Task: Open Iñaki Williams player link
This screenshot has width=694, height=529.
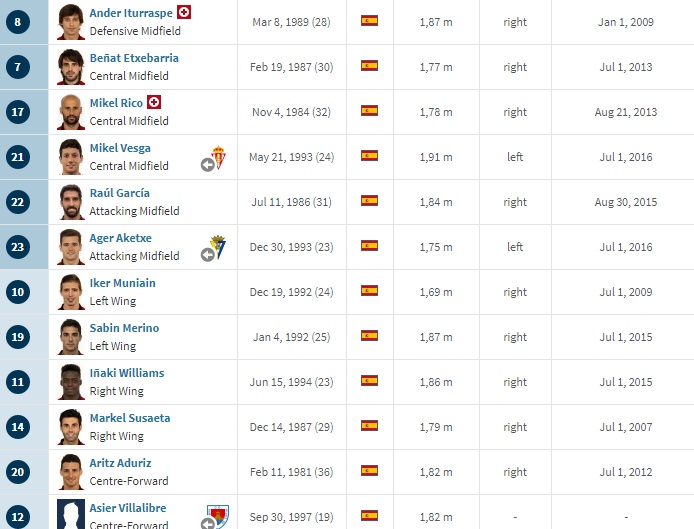Action: (127, 373)
